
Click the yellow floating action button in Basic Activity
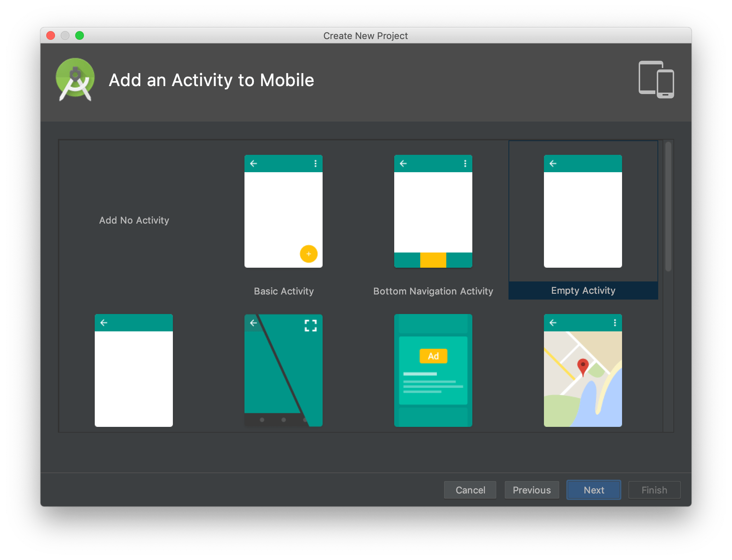[x=308, y=254]
